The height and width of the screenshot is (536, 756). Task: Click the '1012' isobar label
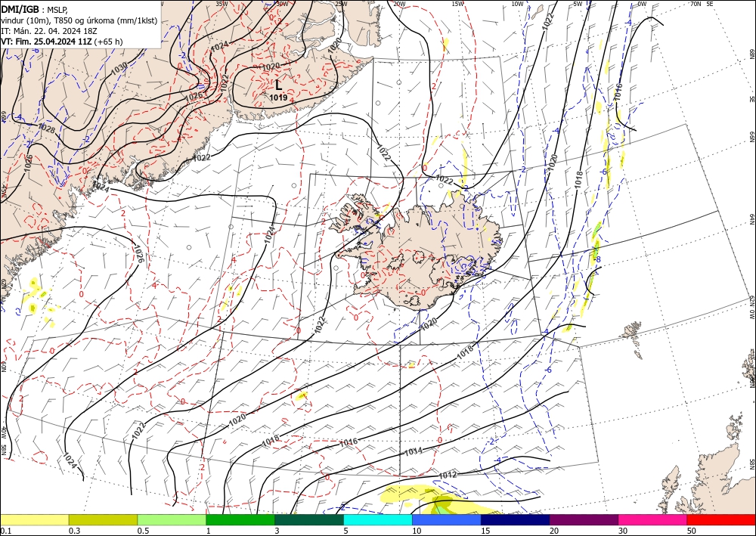(x=448, y=476)
